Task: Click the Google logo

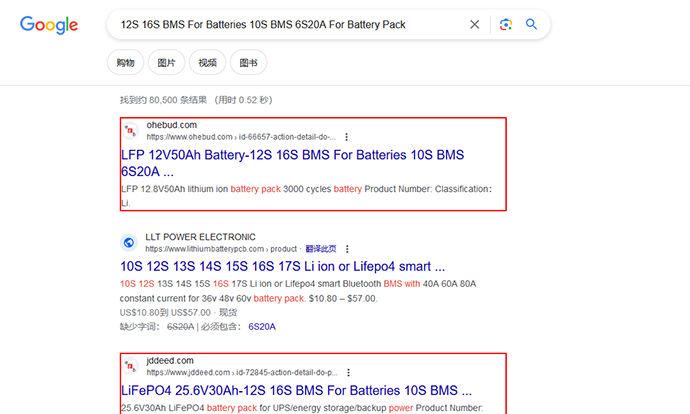Action: pos(49,25)
